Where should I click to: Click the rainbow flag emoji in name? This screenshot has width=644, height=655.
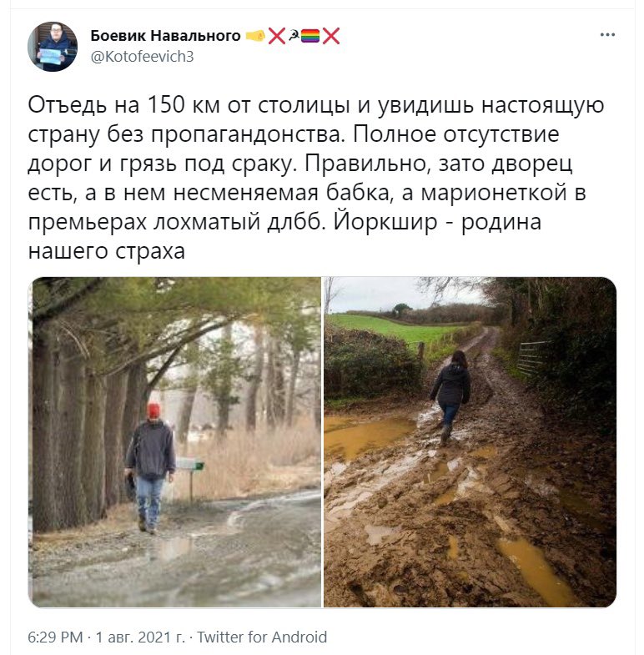(x=310, y=36)
